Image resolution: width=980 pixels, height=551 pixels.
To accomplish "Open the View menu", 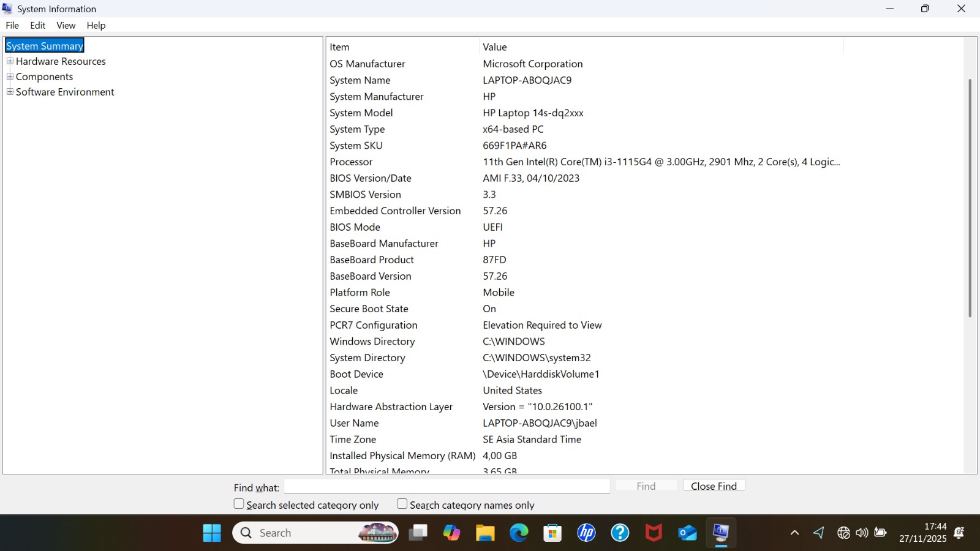I will [x=66, y=25].
